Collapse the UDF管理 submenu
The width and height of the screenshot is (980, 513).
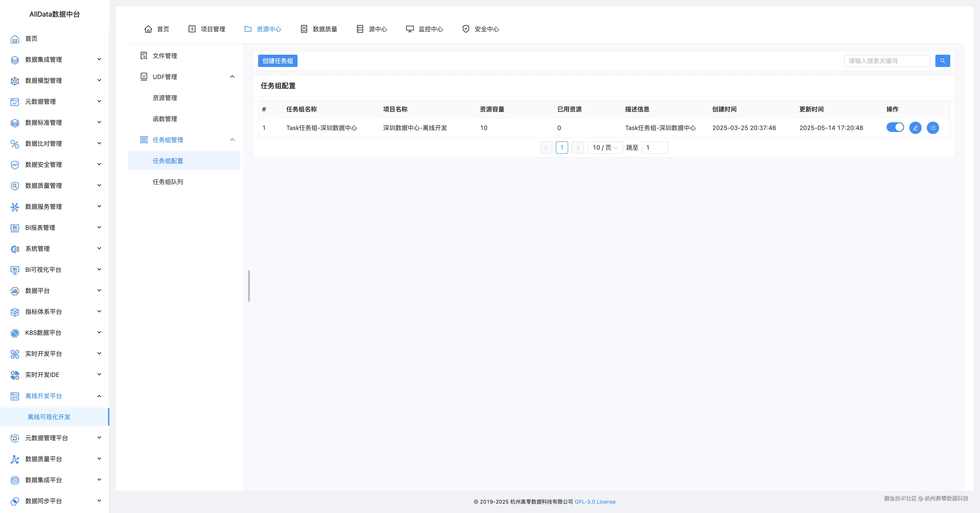click(x=232, y=77)
